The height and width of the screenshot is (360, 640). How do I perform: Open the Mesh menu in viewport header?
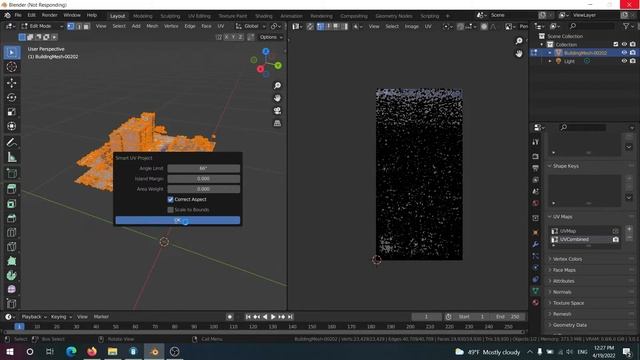(x=152, y=26)
